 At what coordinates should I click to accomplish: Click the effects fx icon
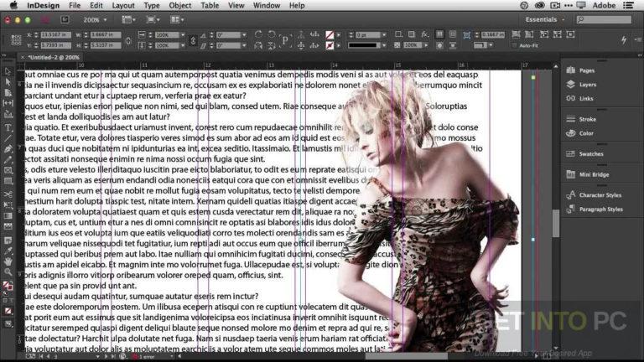click(424, 34)
